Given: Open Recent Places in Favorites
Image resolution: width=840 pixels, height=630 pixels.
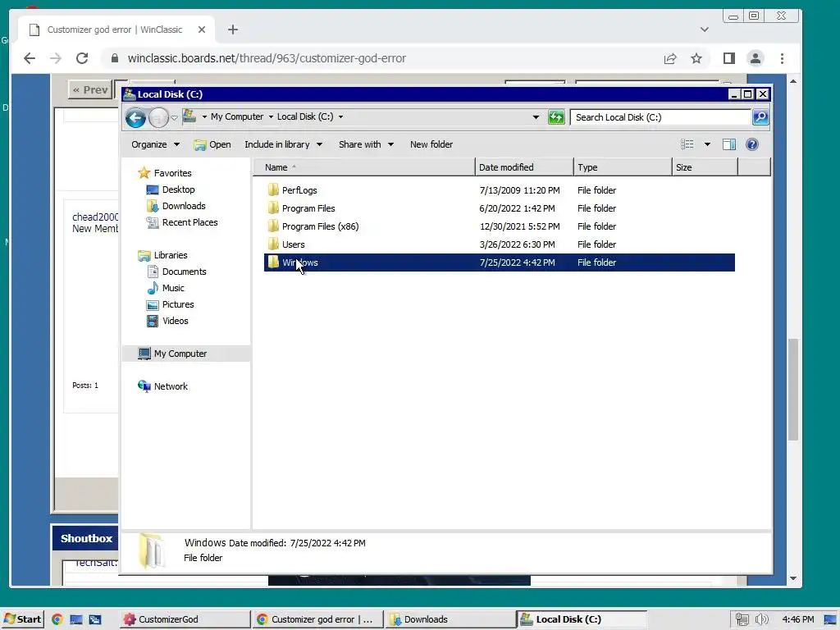Looking at the screenshot, I should 181,222.
